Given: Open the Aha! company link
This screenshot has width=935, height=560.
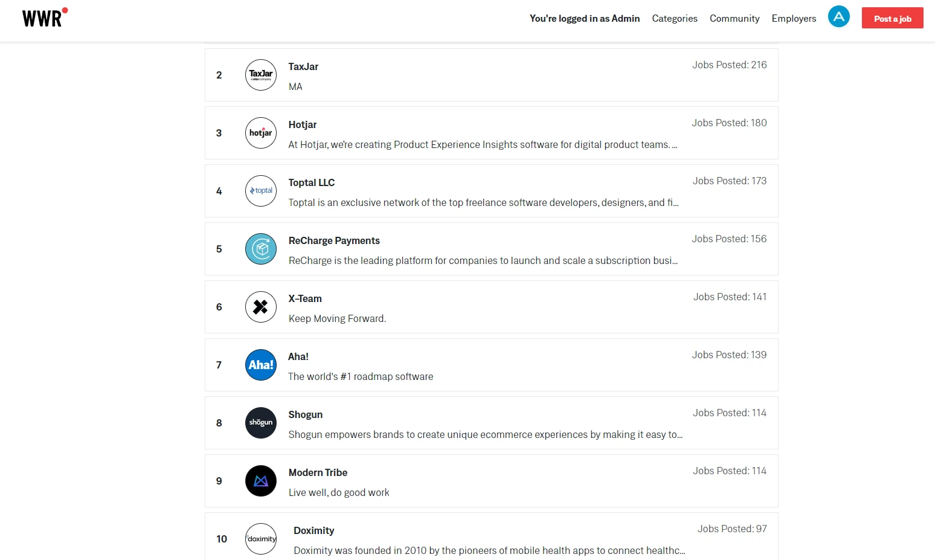Looking at the screenshot, I should (298, 356).
